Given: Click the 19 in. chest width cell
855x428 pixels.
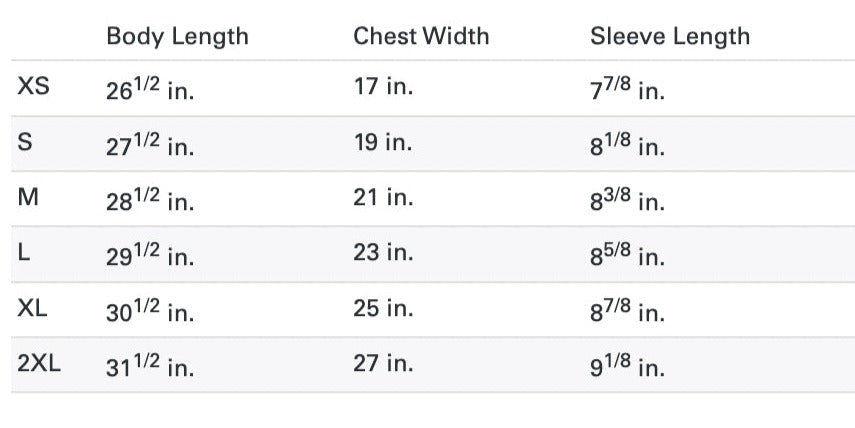Looking at the screenshot, I should [x=383, y=143].
